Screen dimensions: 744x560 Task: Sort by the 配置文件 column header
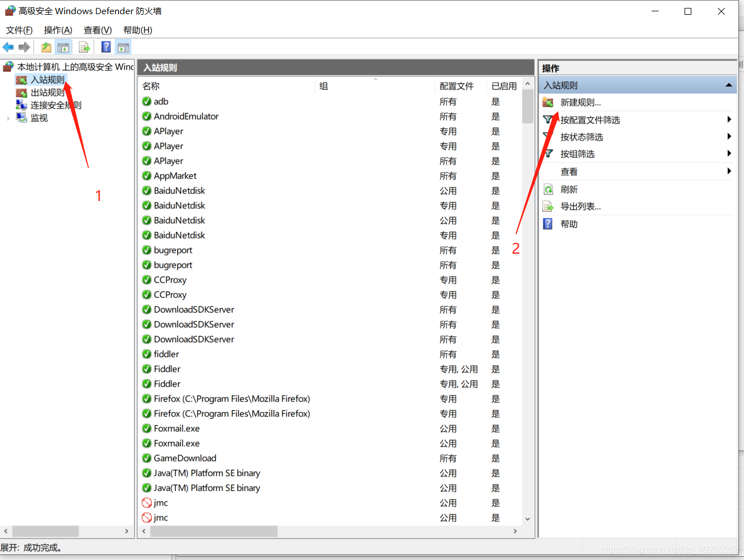click(x=460, y=86)
